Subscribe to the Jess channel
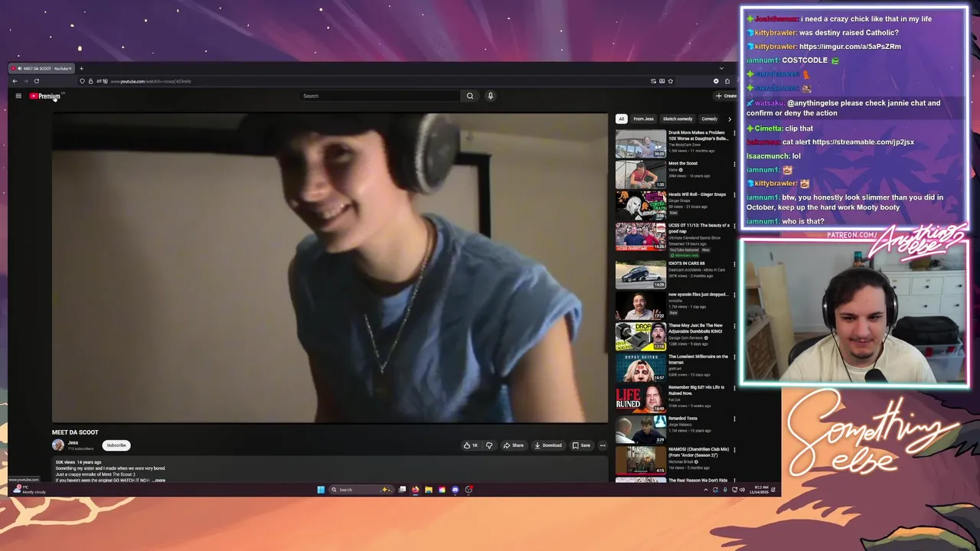This screenshot has height=551, width=980. point(116,445)
